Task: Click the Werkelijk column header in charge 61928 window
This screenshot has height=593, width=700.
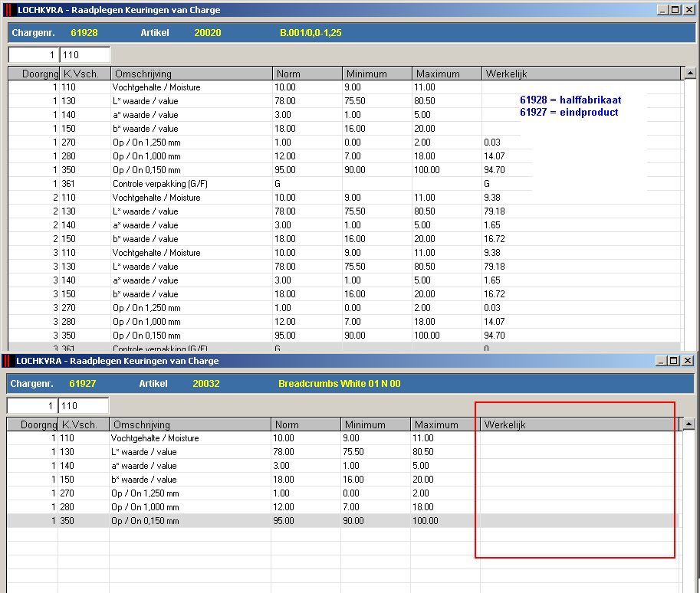Action: tap(581, 74)
